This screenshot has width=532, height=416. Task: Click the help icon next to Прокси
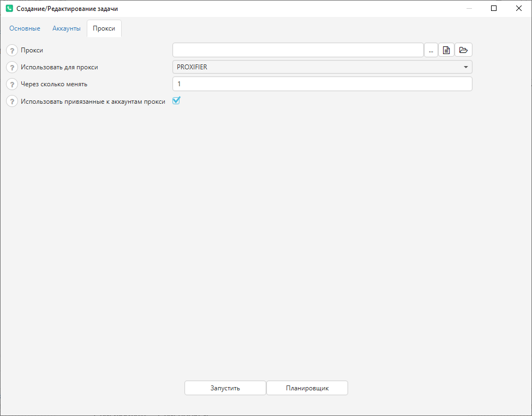coord(12,50)
